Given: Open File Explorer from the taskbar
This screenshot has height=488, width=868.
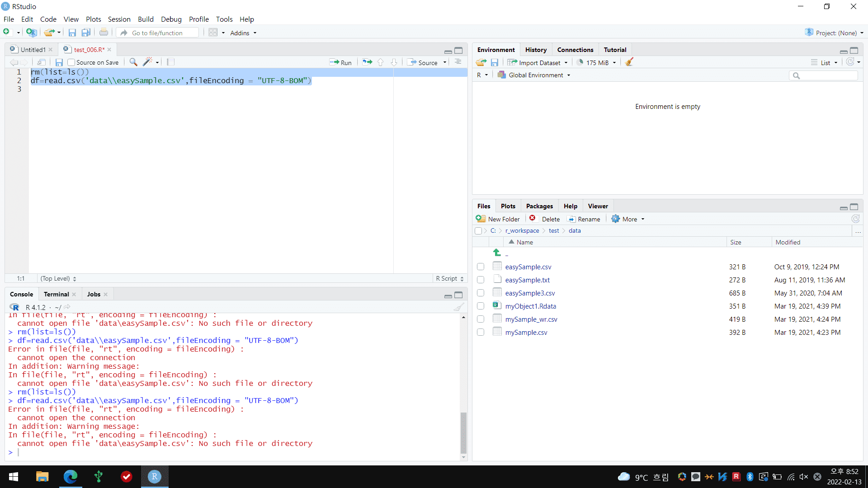Looking at the screenshot, I should point(42,477).
